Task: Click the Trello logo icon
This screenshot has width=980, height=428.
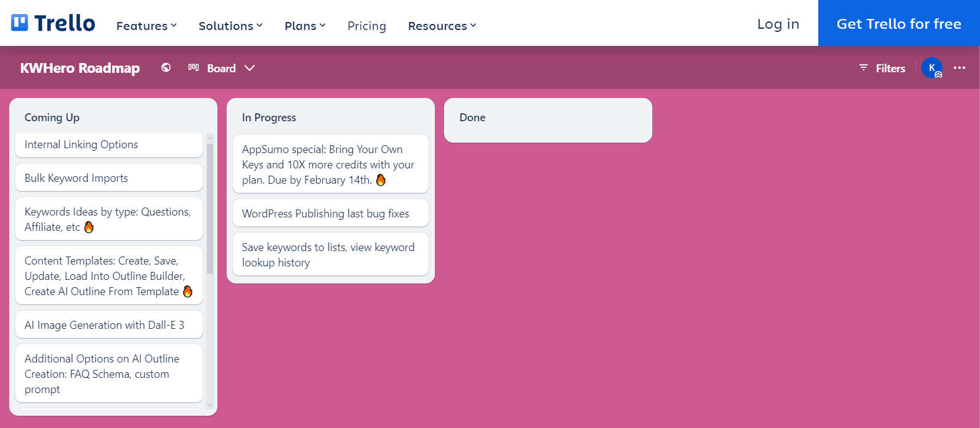Action: pos(20,23)
